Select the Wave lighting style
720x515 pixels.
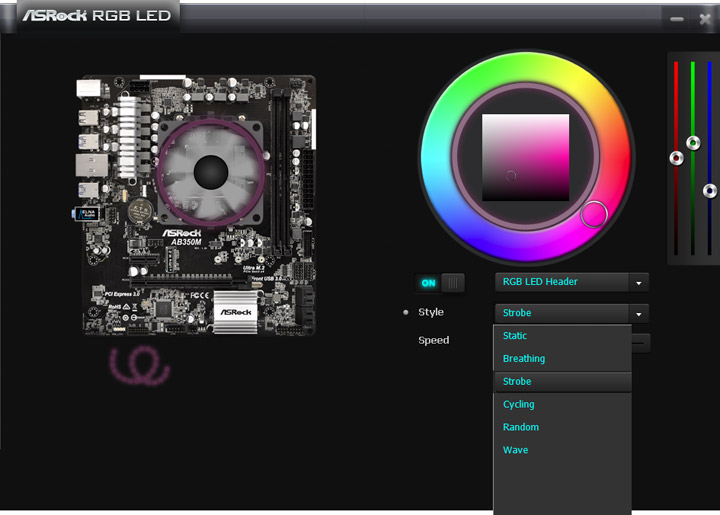coord(562,450)
